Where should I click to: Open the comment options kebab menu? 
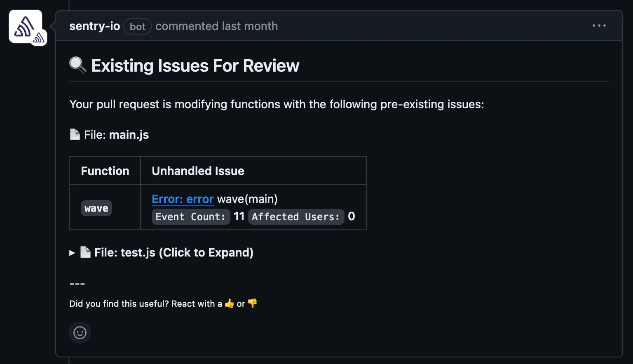(x=598, y=26)
